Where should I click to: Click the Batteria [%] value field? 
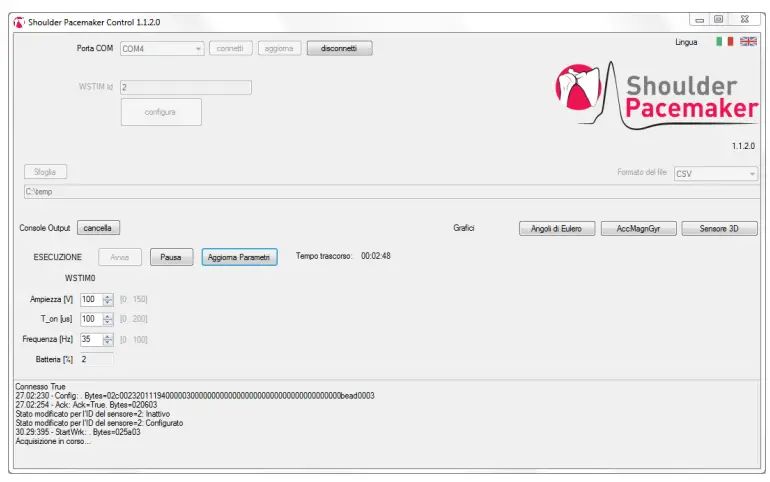coord(97,359)
